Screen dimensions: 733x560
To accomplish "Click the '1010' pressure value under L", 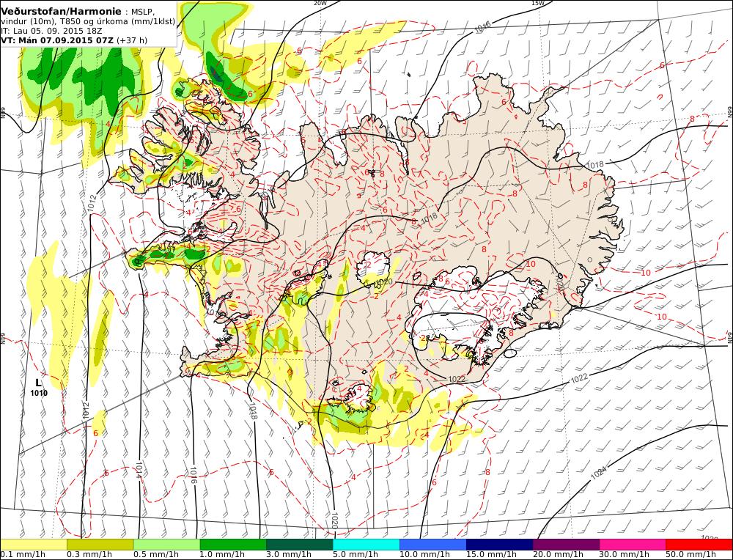I will [39, 394].
